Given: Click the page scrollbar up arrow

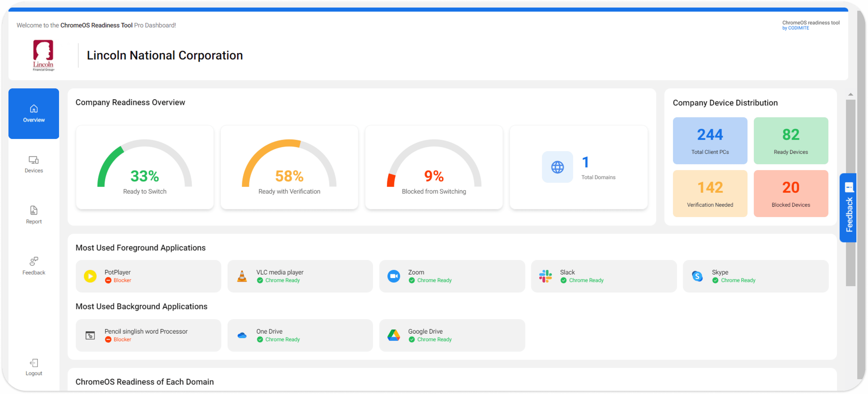Looking at the screenshot, I should point(850,95).
